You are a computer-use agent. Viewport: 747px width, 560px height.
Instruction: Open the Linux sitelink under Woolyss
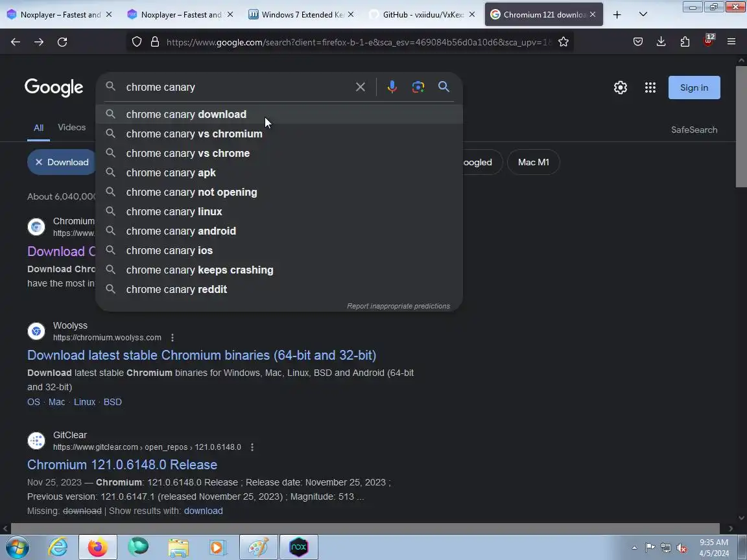(84, 402)
